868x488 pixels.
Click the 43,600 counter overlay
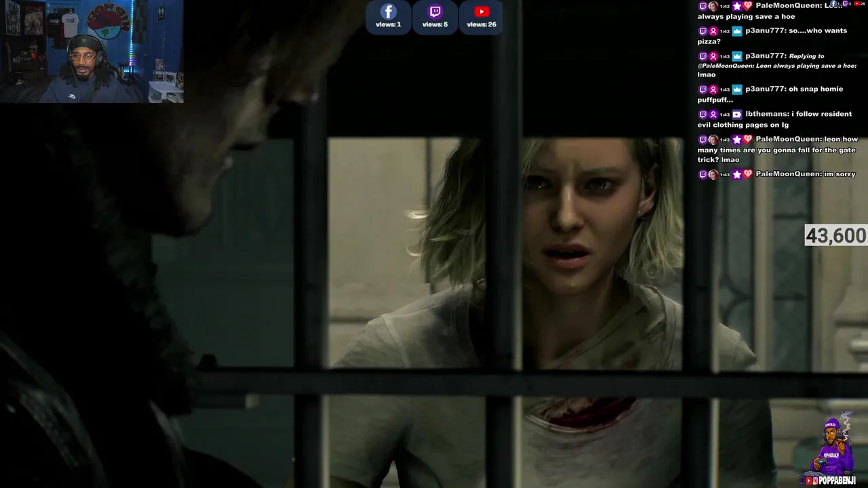(835, 235)
